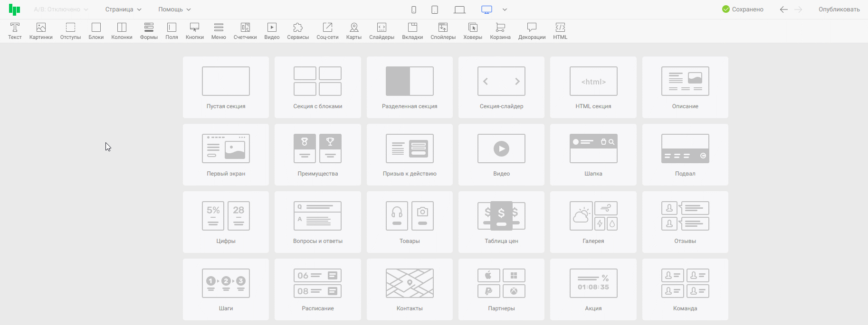The height and width of the screenshot is (325, 868).
Task: Open the Карты map tool
Action: [x=353, y=31]
